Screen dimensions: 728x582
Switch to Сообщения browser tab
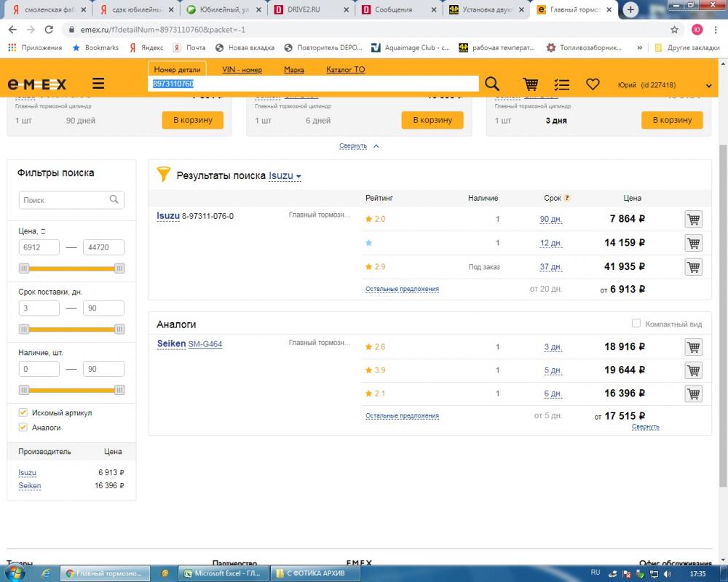[399, 9]
